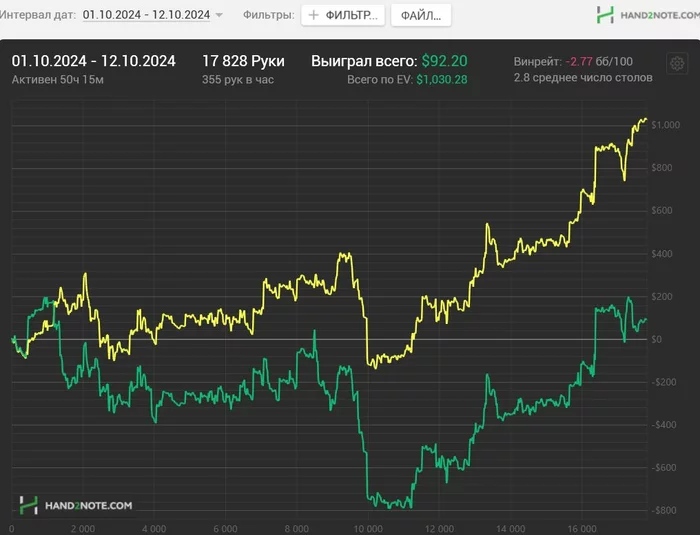
Task: Click the '17 828 Руки' hand count
Action: 243,61
